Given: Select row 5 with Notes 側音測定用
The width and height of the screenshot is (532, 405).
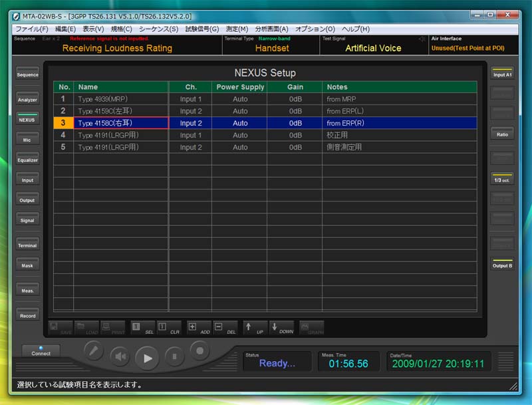Looking at the screenshot, I should 265,147.
